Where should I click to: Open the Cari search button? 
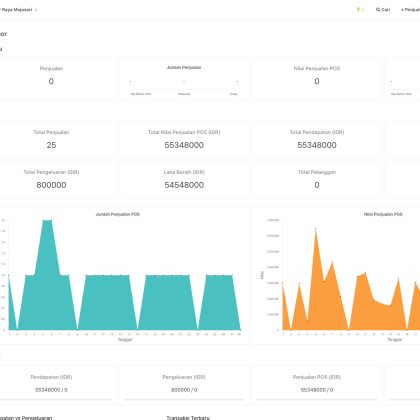tap(383, 10)
